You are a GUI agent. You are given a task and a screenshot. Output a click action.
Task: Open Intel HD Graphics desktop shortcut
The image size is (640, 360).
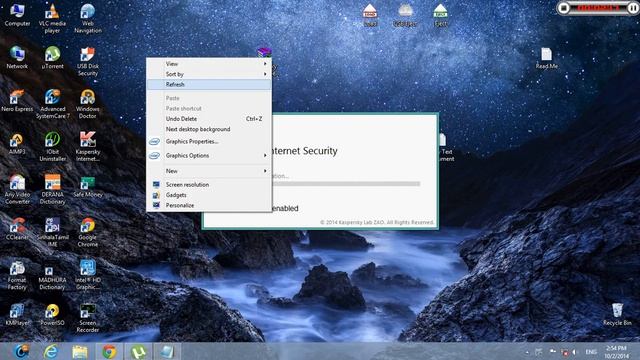(x=88, y=275)
